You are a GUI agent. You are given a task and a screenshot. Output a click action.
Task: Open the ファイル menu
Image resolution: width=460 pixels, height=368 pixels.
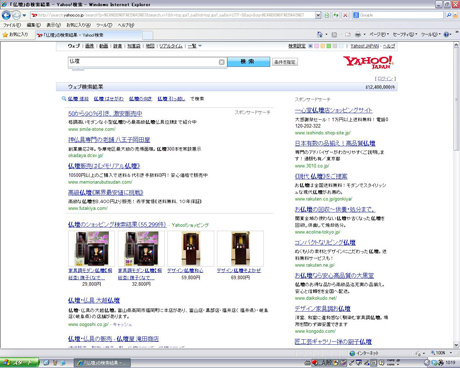click(12, 25)
